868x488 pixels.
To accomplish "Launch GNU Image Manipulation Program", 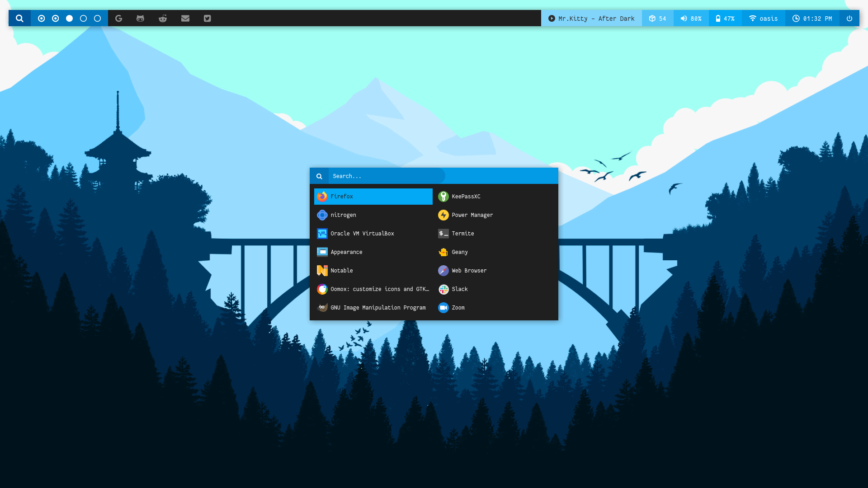I will pyautogui.click(x=373, y=307).
